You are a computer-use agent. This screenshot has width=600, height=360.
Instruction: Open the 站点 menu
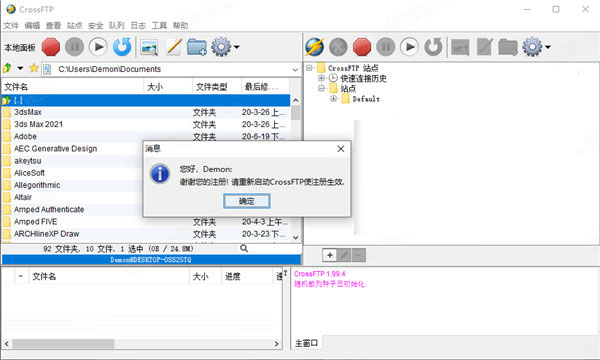(x=75, y=26)
